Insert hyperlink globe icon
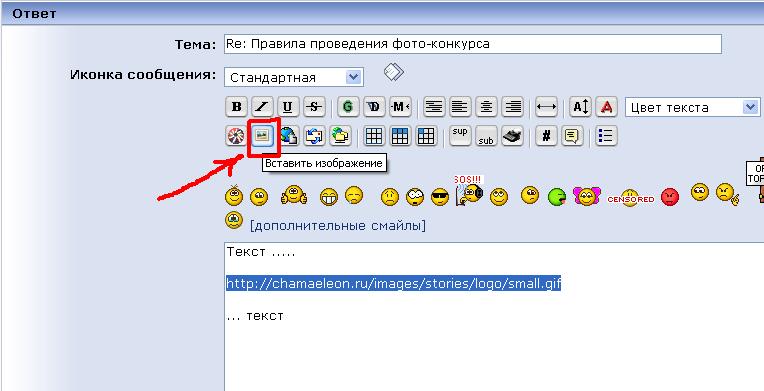764x391 pixels. [x=288, y=136]
